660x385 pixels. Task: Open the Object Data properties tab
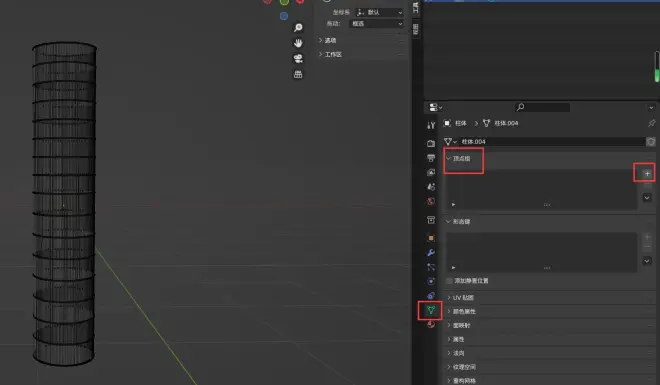coord(431,310)
